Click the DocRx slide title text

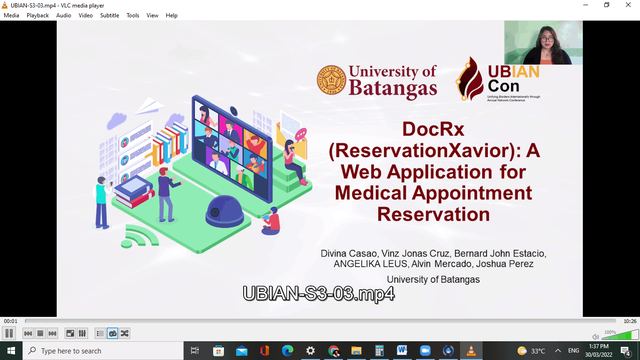click(x=433, y=171)
